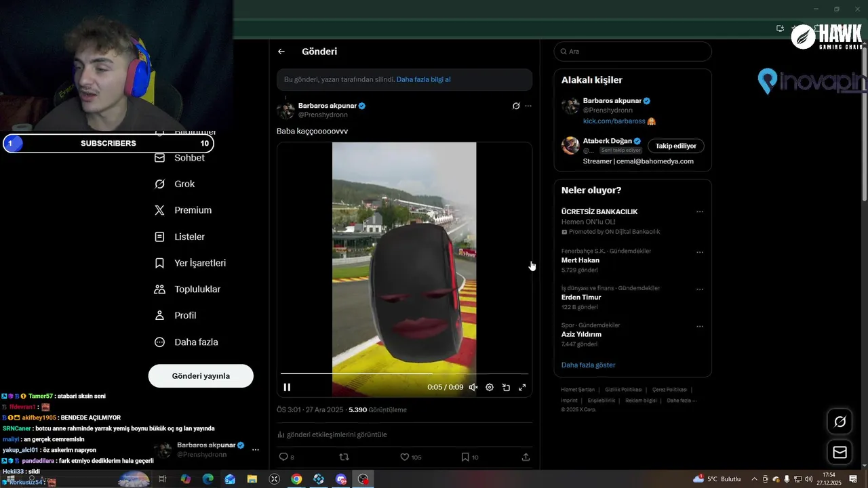Open the 5°C Bulutlu weather widget
This screenshot has height=488, width=868.
click(x=717, y=479)
